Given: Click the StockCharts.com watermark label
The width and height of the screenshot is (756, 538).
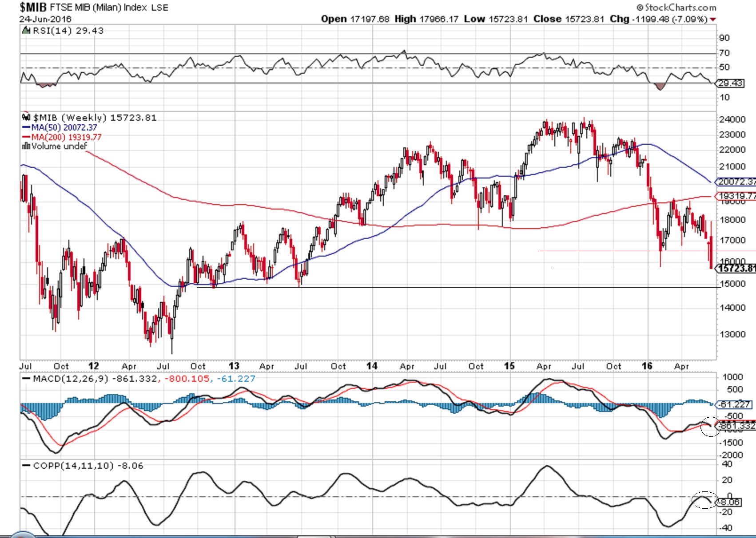Looking at the screenshot, I should [676, 7].
